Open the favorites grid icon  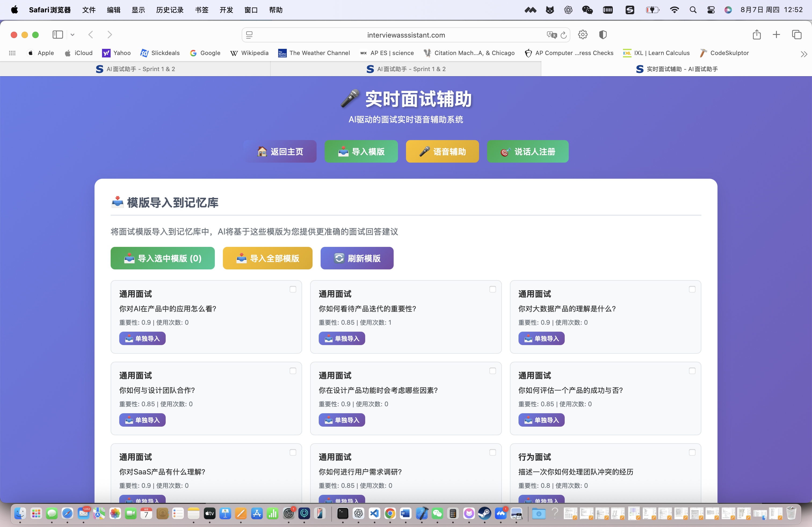[x=12, y=53]
